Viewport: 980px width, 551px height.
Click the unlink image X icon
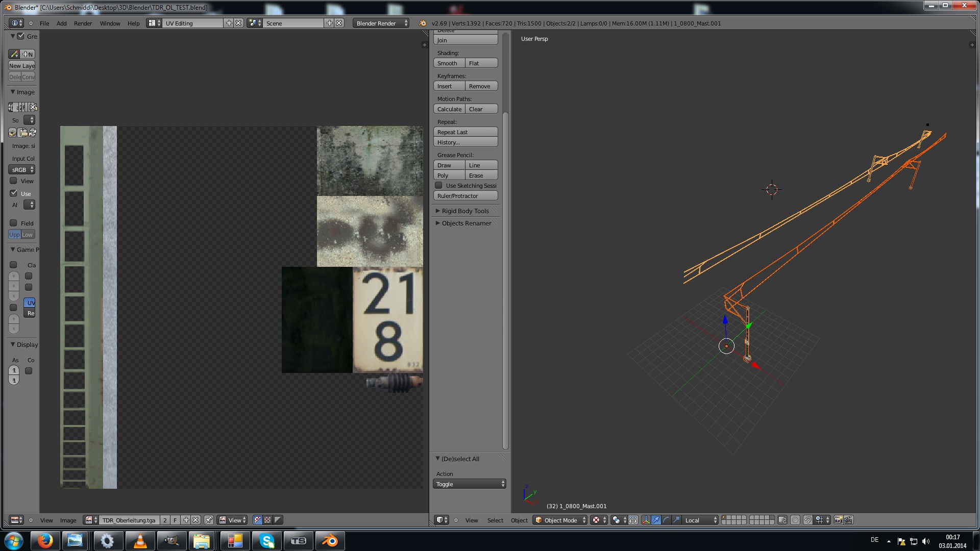[x=195, y=520]
